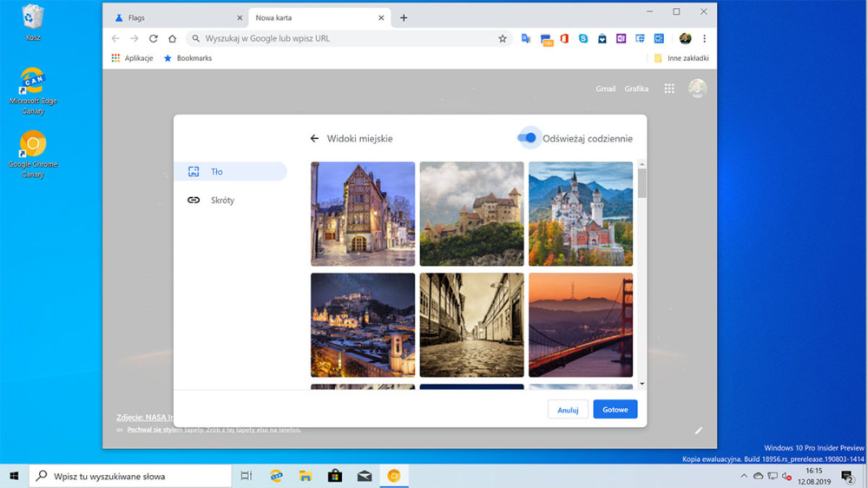The height and width of the screenshot is (488, 868).
Task: Reload the page
Action: pos(154,39)
